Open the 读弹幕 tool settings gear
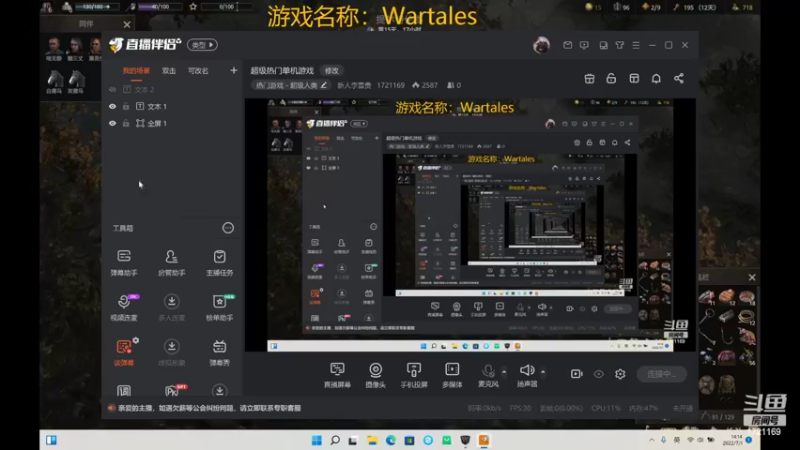The image size is (800, 450). click(x=136, y=340)
